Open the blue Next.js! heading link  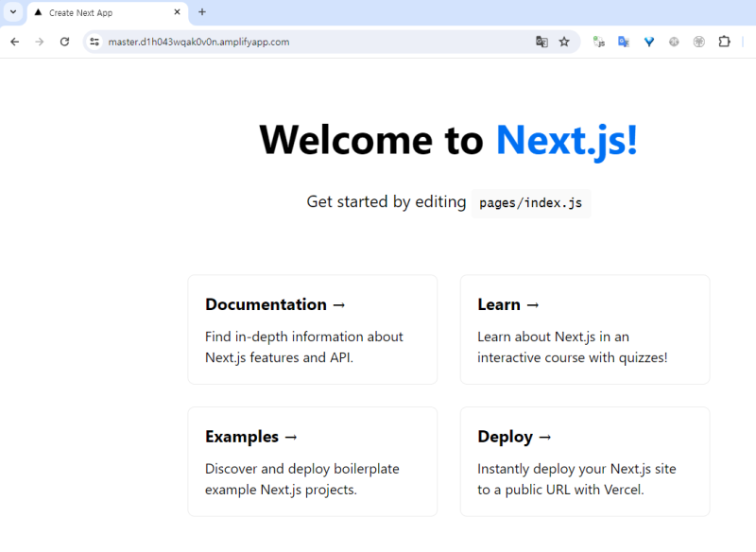pyautogui.click(x=567, y=140)
